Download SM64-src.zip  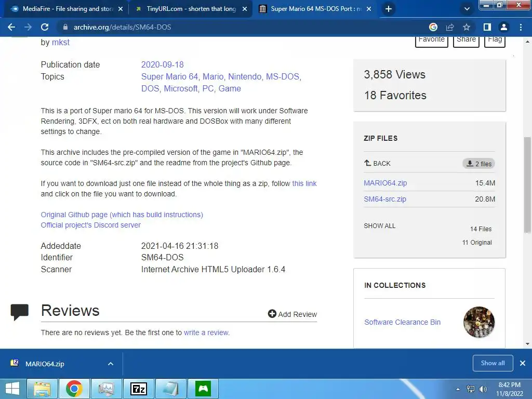pyautogui.click(x=385, y=199)
